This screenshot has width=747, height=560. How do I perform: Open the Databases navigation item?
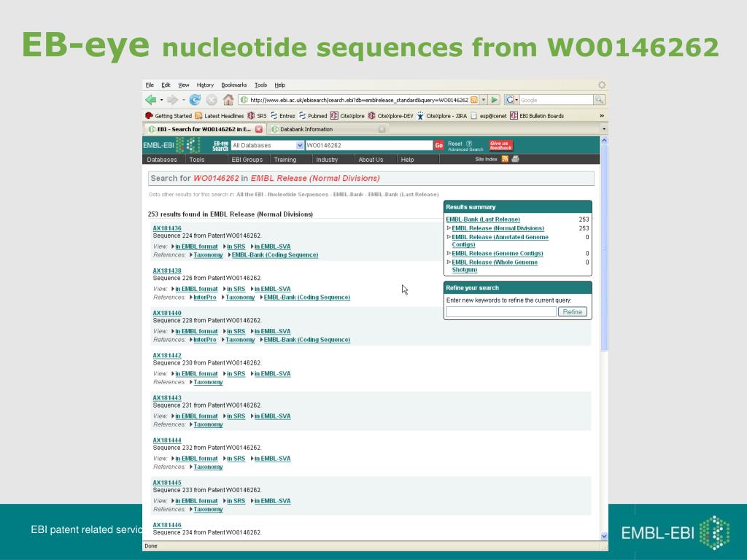[162, 160]
